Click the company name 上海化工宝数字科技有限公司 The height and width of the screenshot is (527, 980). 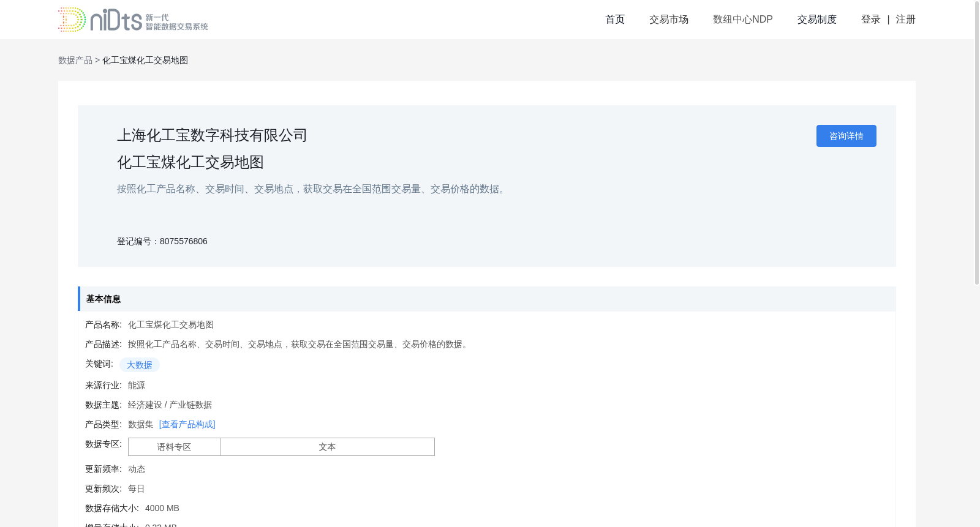click(x=212, y=135)
